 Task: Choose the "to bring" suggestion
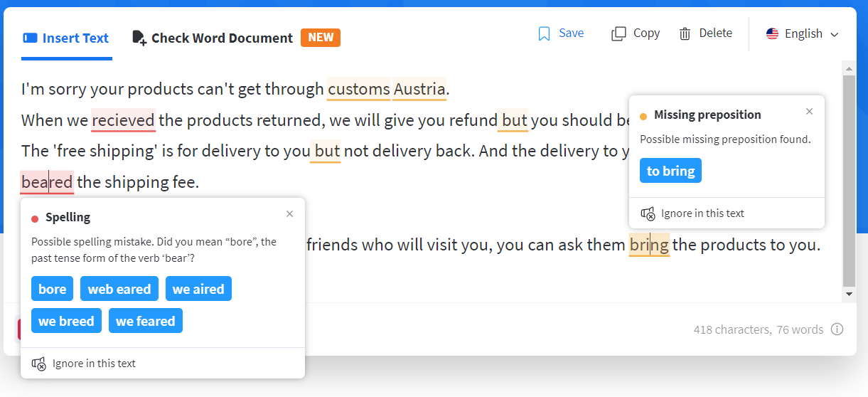click(670, 171)
